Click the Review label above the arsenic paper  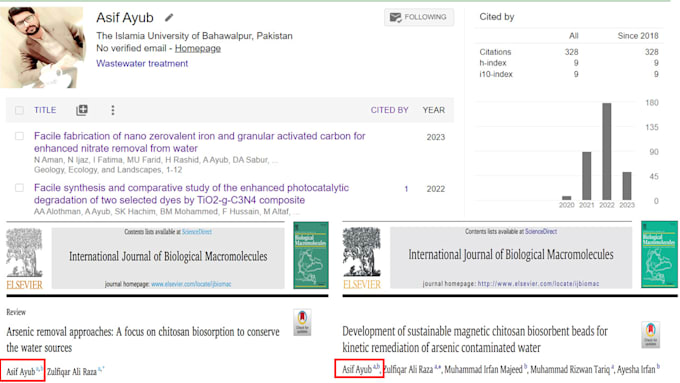16,312
